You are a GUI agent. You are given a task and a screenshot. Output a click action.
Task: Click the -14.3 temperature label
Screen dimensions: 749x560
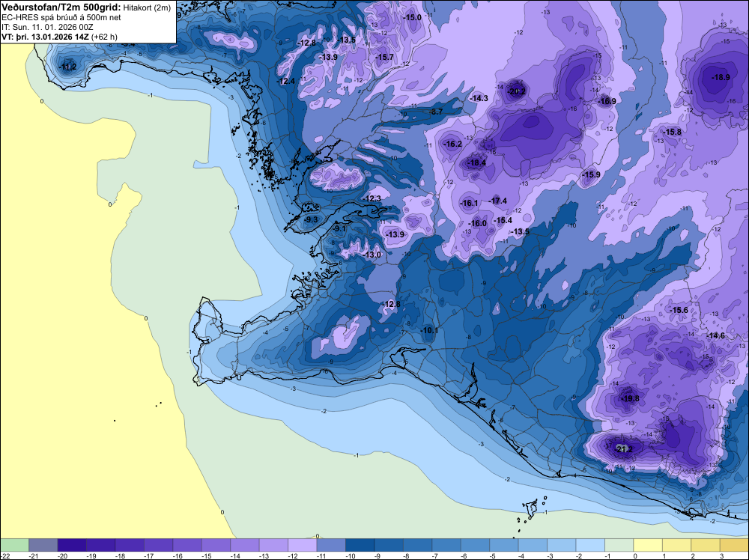[479, 98]
